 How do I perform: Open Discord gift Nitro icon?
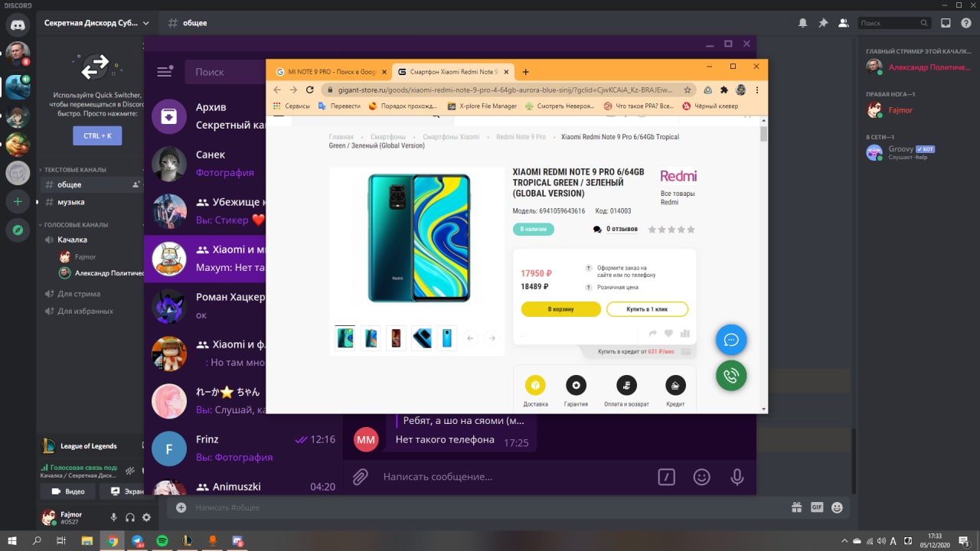(797, 507)
